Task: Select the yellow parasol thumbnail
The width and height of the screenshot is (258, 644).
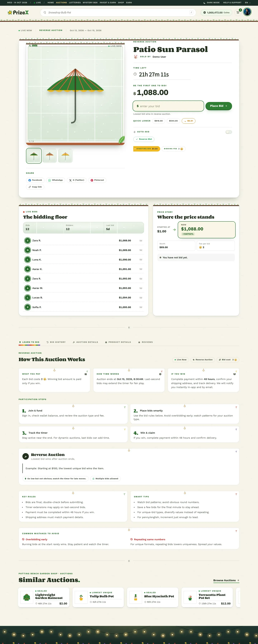Action: 65,156
